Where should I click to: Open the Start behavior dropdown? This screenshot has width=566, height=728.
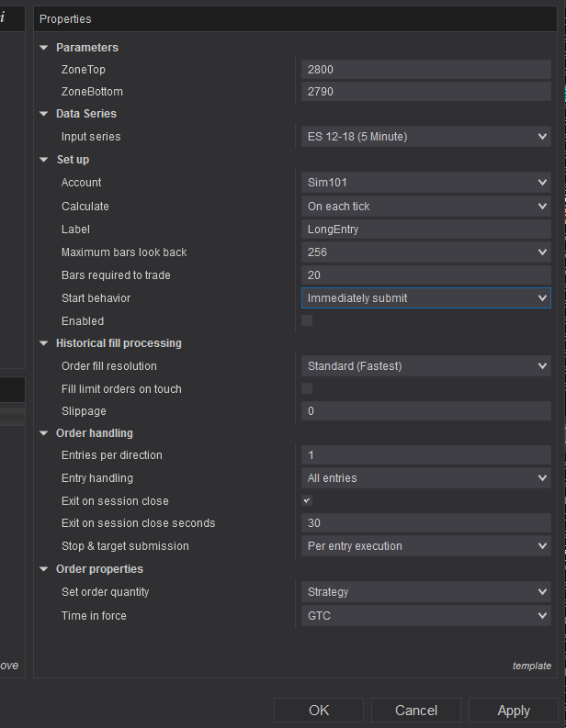pyautogui.click(x=426, y=298)
